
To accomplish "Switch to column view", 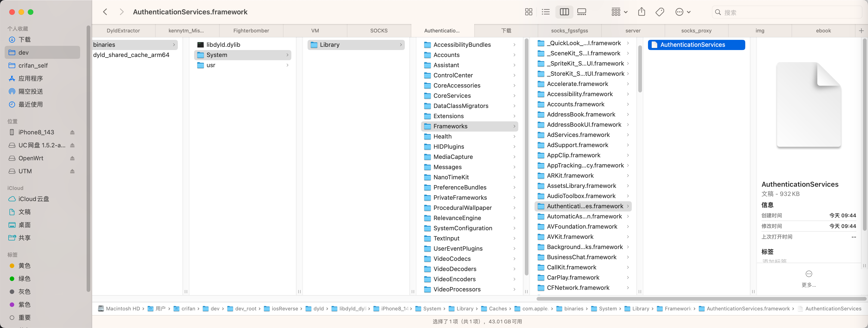I will pyautogui.click(x=564, y=12).
